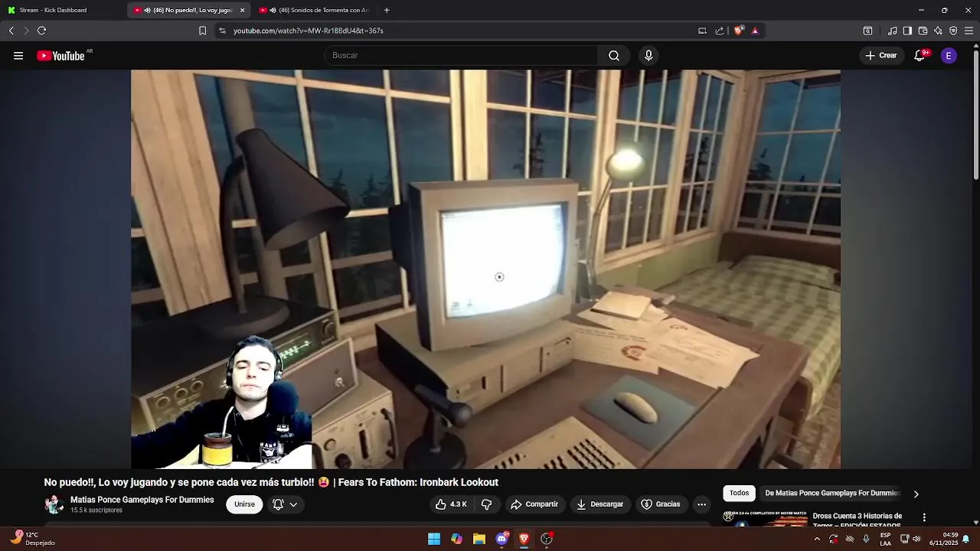Open the channel avatar picture
Image resolution: width=980 pixels, height=551 pixels.
coord(54,504)
